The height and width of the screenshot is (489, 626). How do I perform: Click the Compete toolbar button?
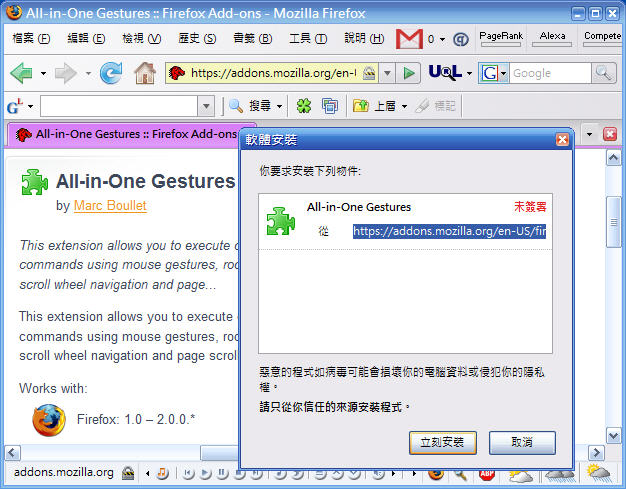click(x=602, y=38)
